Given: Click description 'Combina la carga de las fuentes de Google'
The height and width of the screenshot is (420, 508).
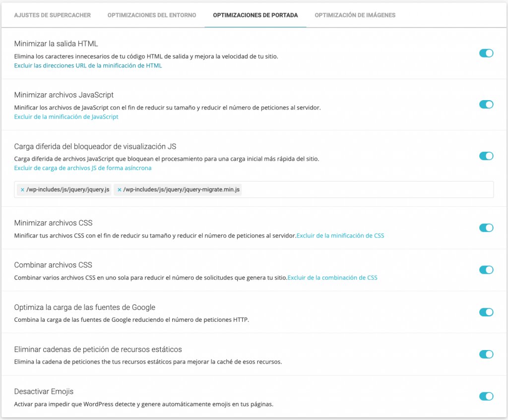Looking at the screenshot, I should pos(131,320).
